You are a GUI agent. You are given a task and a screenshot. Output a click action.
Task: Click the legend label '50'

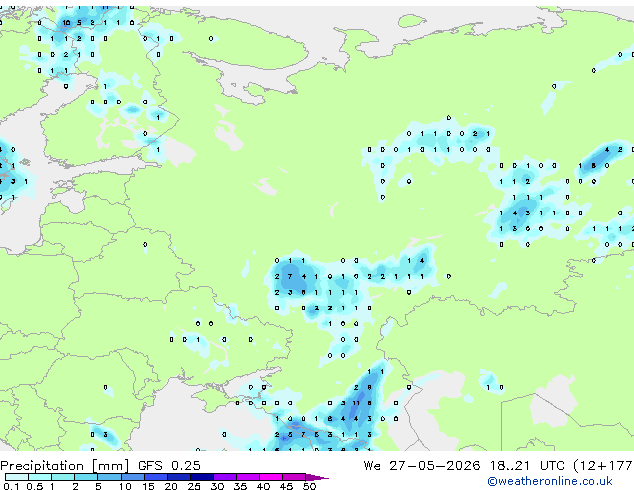click(x=309, y=486)
